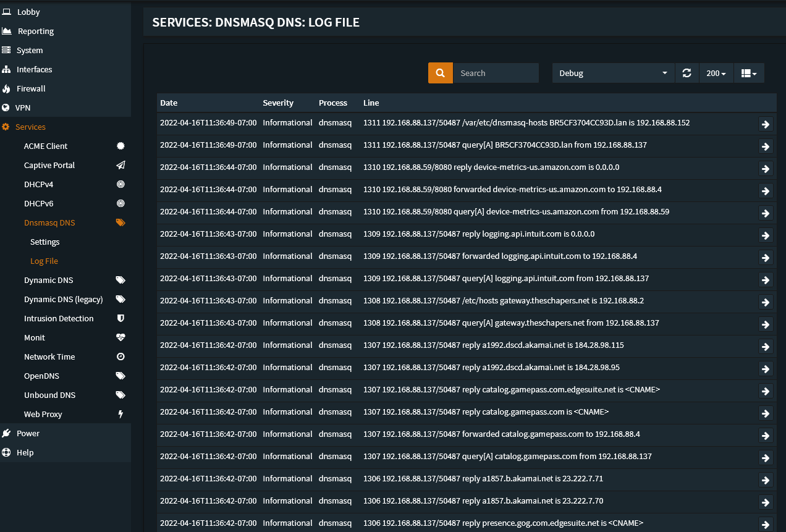Click the DHCPv6 target icon
This screenshot has width=786, height=532.
point(120,203)
